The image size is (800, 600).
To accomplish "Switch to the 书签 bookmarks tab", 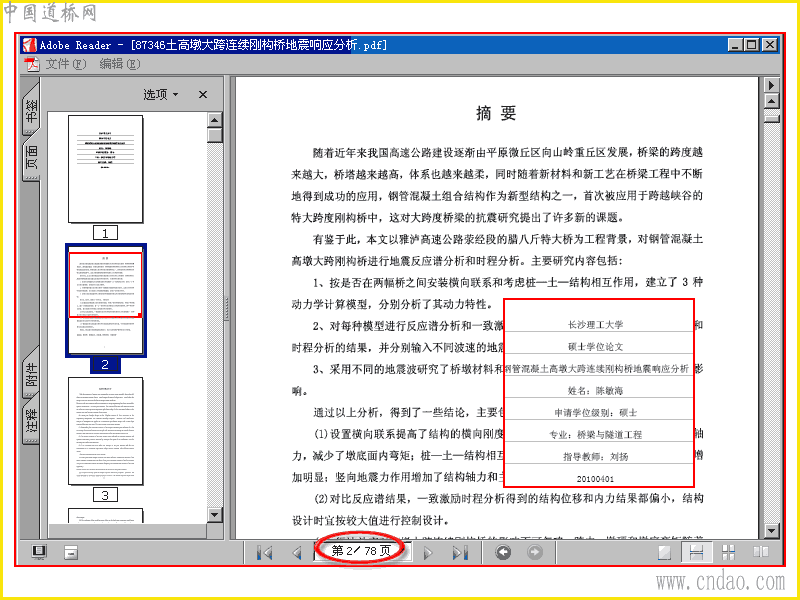I will point(31,109).
